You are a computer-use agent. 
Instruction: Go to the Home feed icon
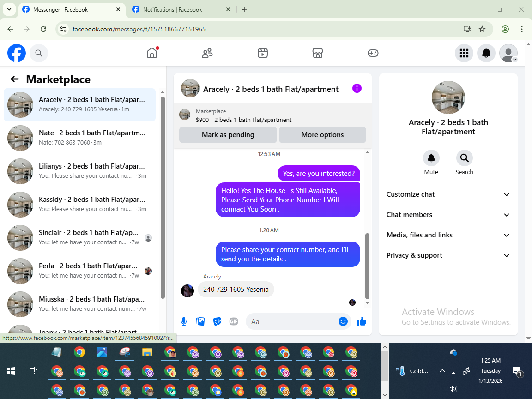152,53
